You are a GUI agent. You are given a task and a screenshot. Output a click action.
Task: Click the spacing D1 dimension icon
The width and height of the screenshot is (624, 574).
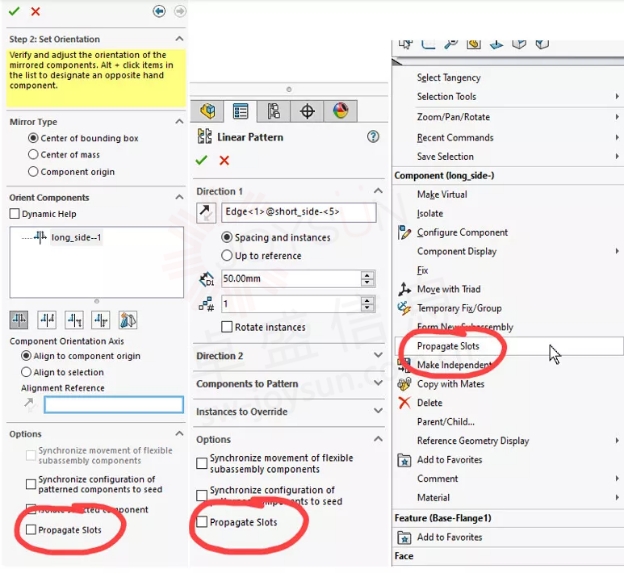coord(207,279)
